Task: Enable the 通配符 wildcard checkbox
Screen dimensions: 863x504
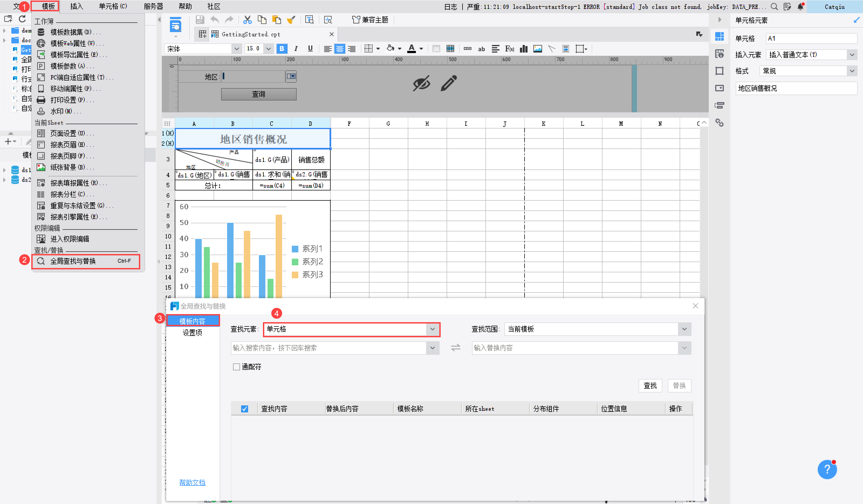Action: [236, 367]
